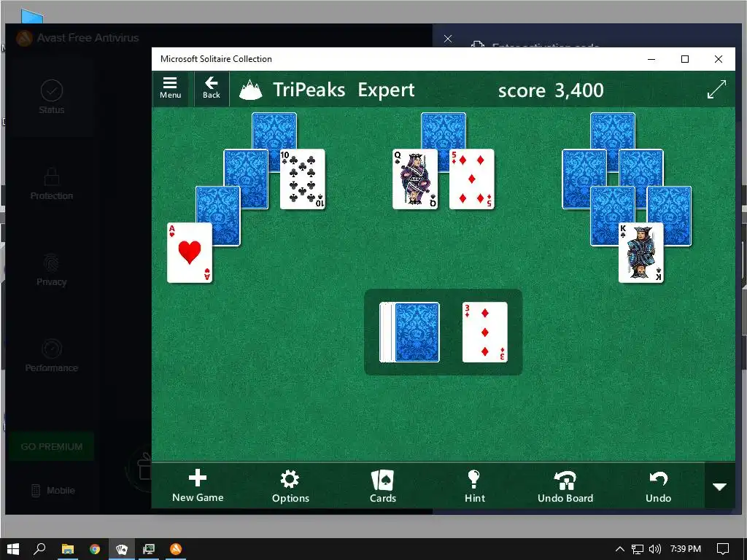The height and width of the screenshot is (560, 747).
Task: Collapse the bottom toolbar with the down arrow
Action: pyautogui.click(x=719, y=486)
